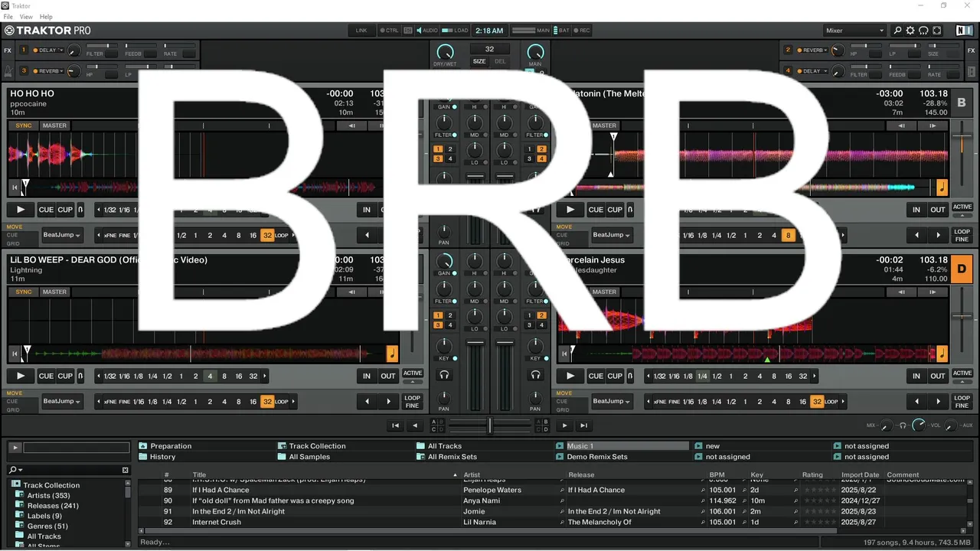Viewport: 980px width, 551px height.
Task: Select the Preparation favorite tab
Action: (x=171, y=446)
